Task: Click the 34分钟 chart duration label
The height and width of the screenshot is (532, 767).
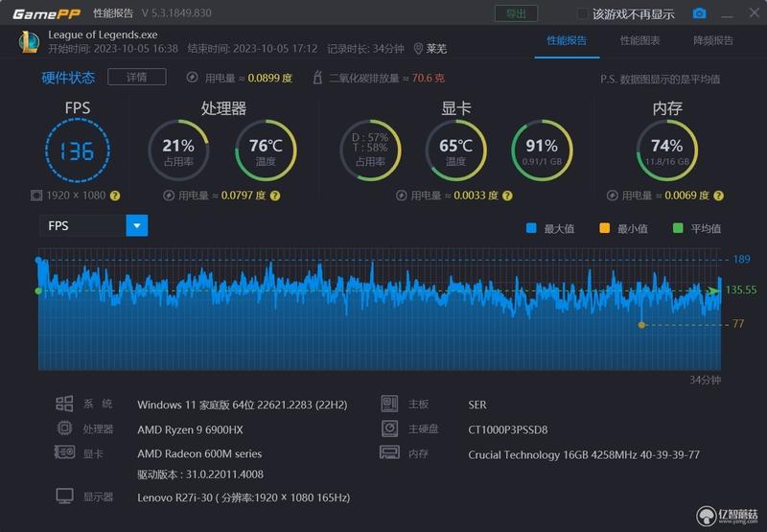Action: pos(705,380)
